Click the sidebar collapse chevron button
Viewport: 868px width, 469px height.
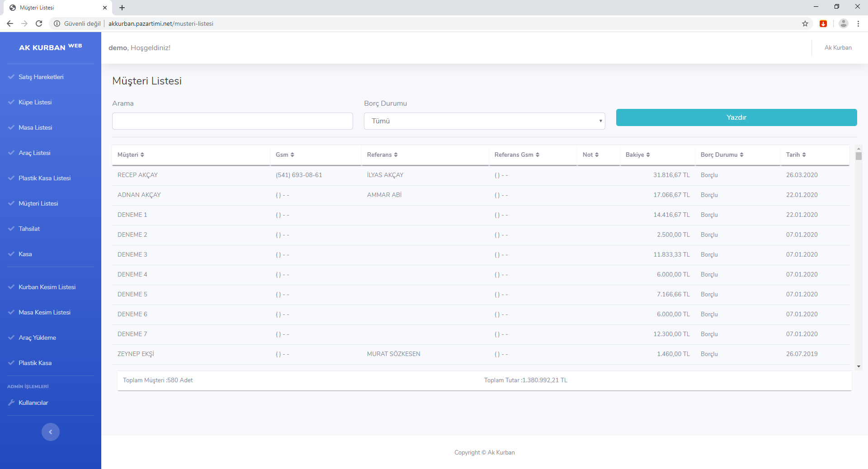51,432
